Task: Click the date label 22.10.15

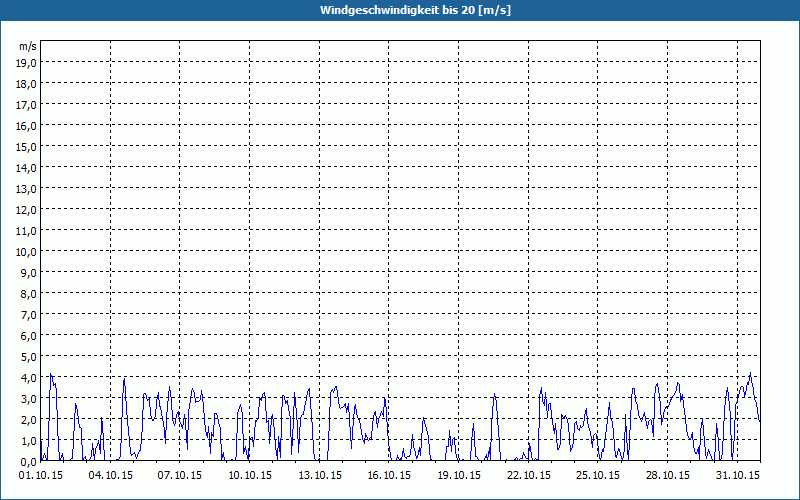Action: click(x=529, y=476)
